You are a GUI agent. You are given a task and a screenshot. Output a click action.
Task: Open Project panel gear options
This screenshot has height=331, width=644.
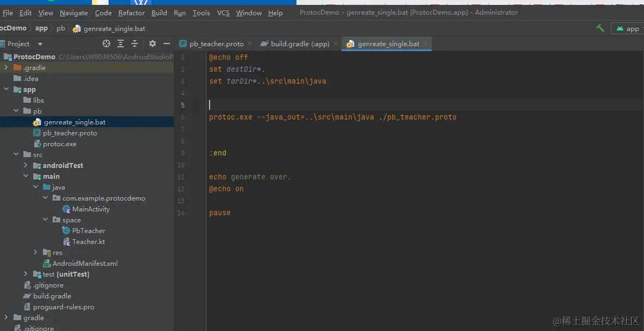click(153, 43)
